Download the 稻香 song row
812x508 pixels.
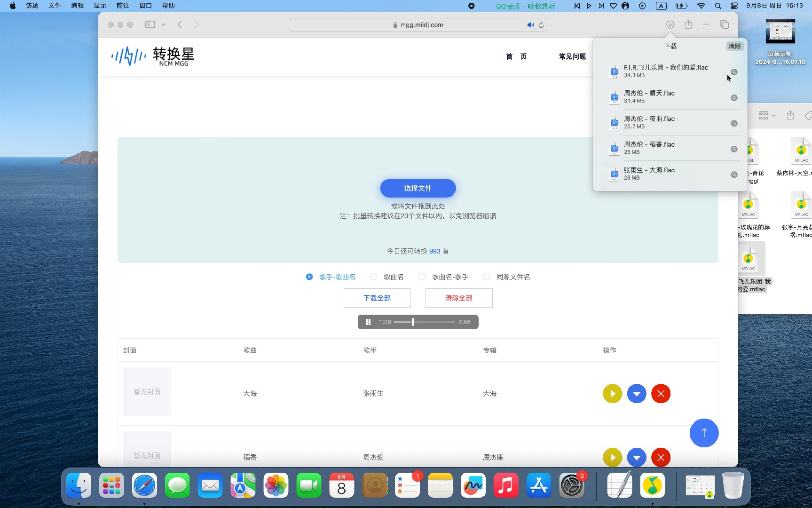tap(637, 457)
